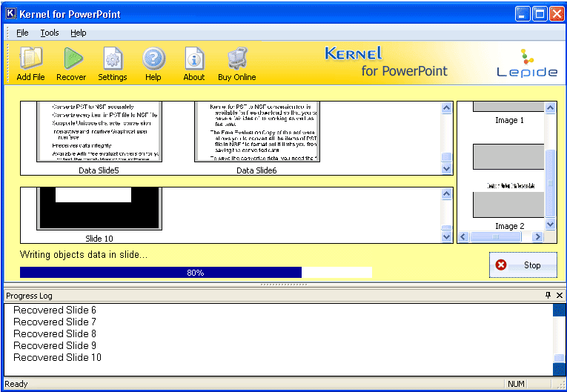Select the Slide 10 thumbnail

click(x=99, y=209)
